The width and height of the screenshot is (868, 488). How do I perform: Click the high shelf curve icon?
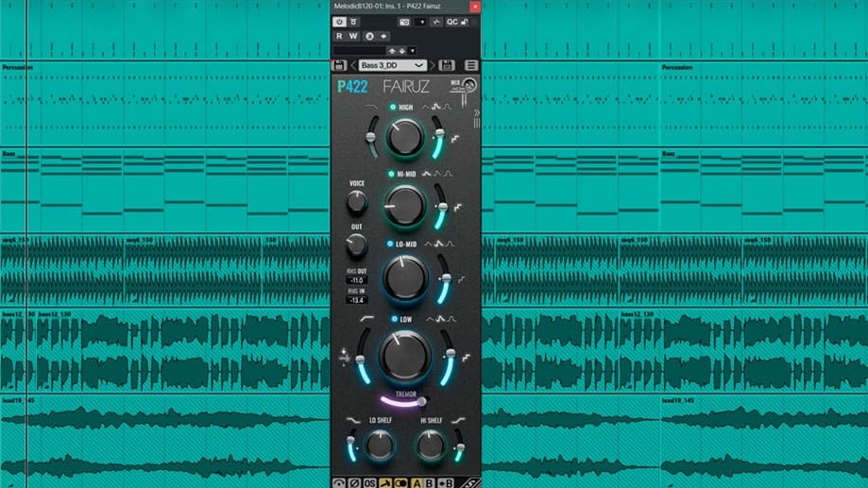[458, 420]
